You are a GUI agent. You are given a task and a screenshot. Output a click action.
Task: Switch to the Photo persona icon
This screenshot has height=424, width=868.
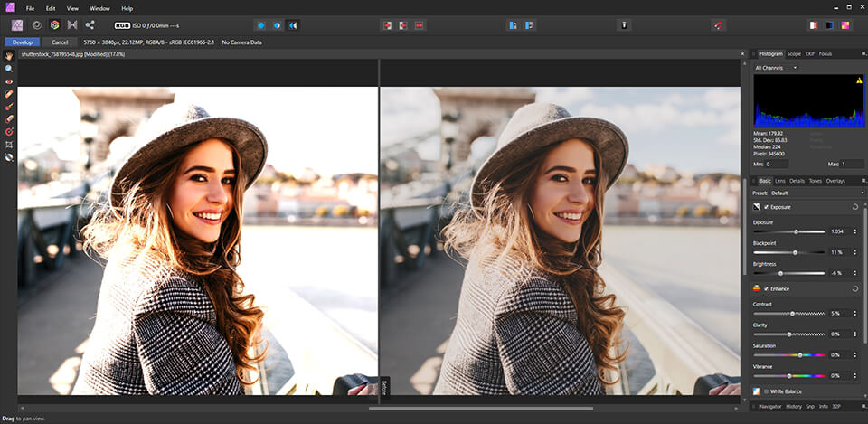coord(18,25)
